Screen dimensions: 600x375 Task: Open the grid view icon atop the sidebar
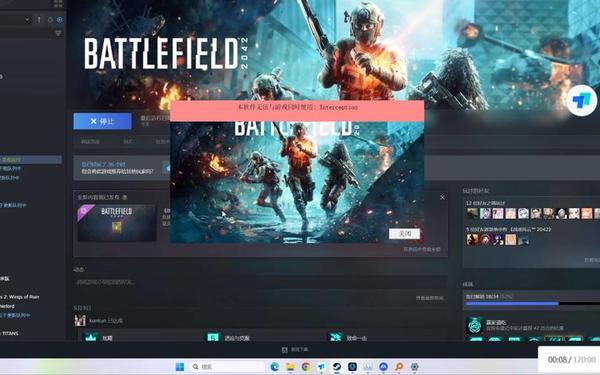58,4
